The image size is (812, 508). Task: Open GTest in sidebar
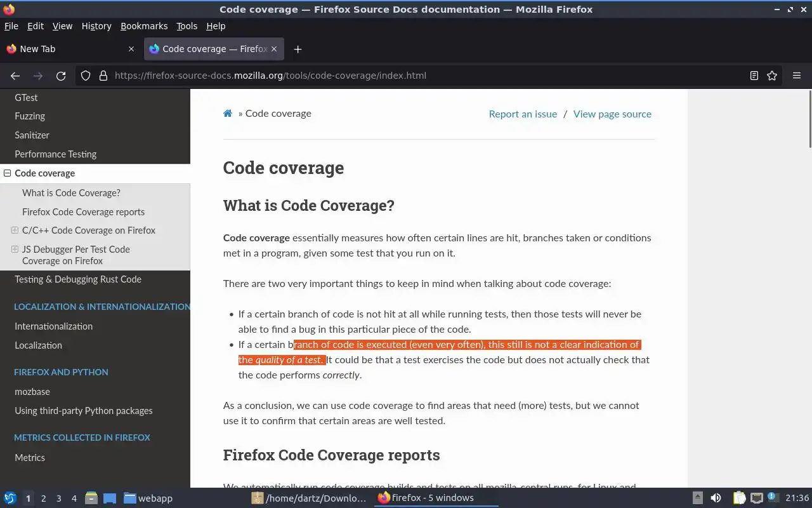click(x=26, y=98)
